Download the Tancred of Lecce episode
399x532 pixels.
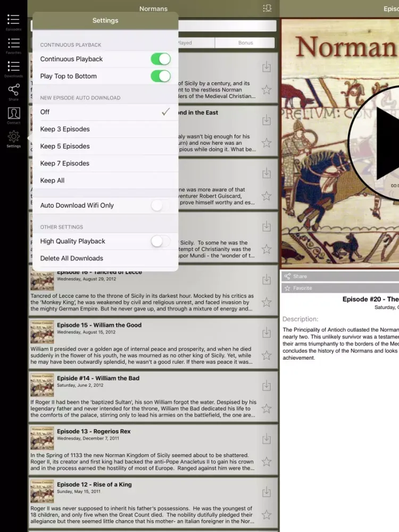pos(267,279)
